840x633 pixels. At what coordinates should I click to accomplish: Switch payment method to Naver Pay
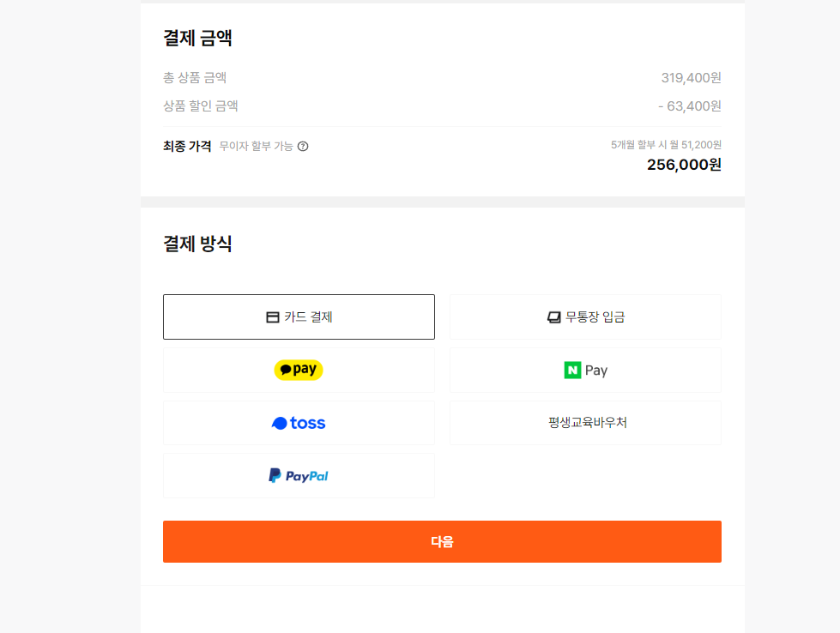(x=584, y=370)
